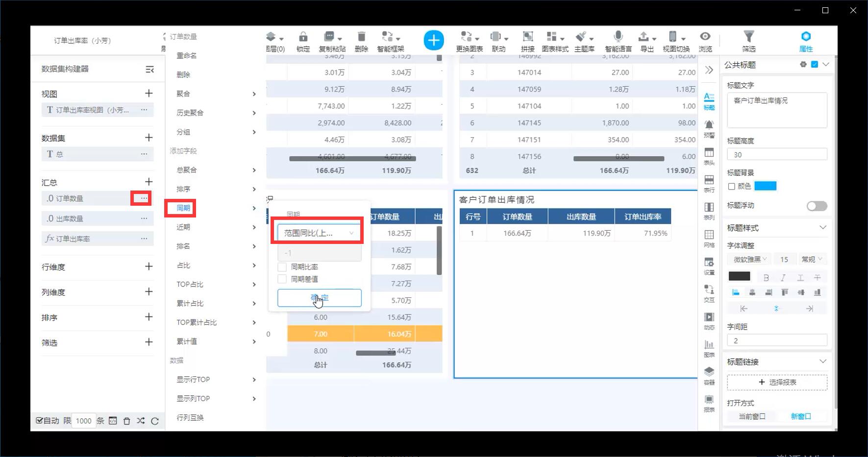Open 智能语言 microphone tool
The image size is (868, 457).
click(x=618, y=36)
